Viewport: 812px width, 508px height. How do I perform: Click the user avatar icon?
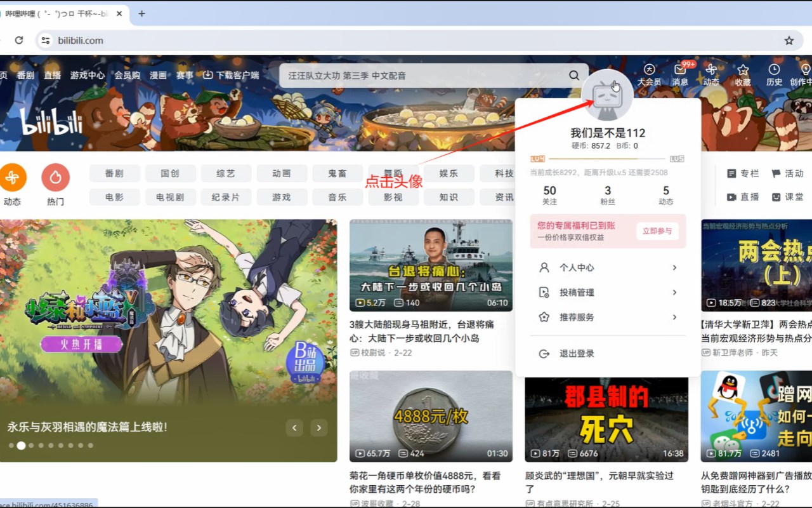pyautogui.click(x=607, y=95)
